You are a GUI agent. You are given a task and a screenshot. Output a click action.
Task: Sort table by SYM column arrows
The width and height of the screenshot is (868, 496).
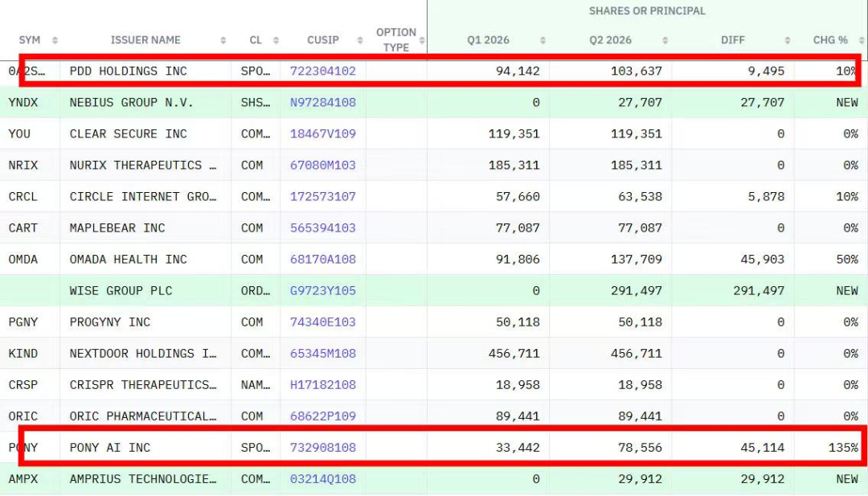(55, 40)
